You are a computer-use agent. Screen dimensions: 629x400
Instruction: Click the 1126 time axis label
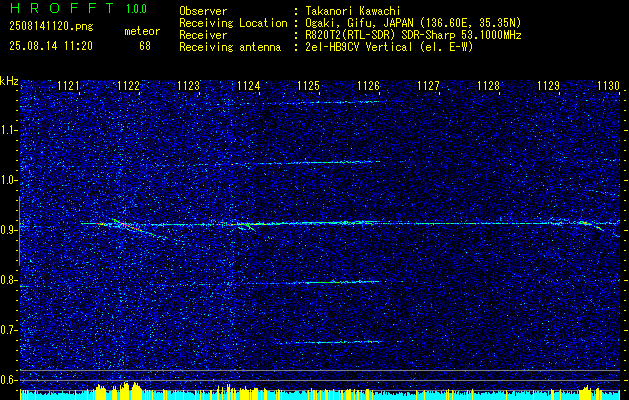pyautogui.click(x=369, y=86)
